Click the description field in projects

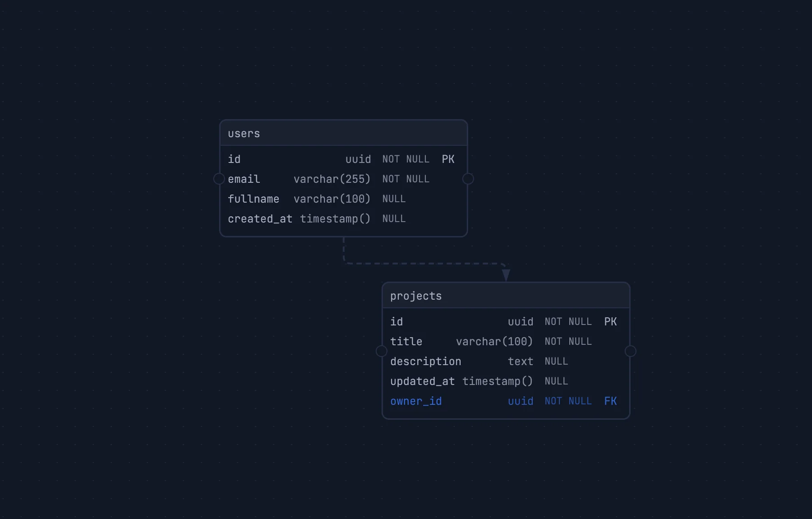pyautogui.click(x=425, y=361)
